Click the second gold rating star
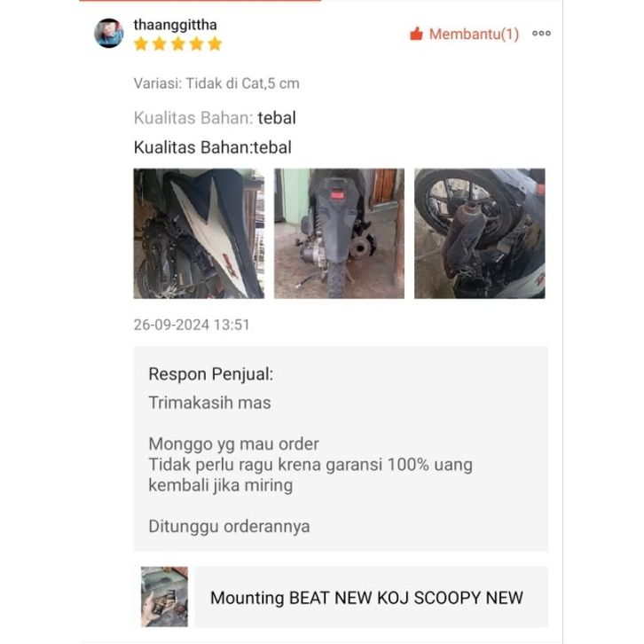 (160, 43)
